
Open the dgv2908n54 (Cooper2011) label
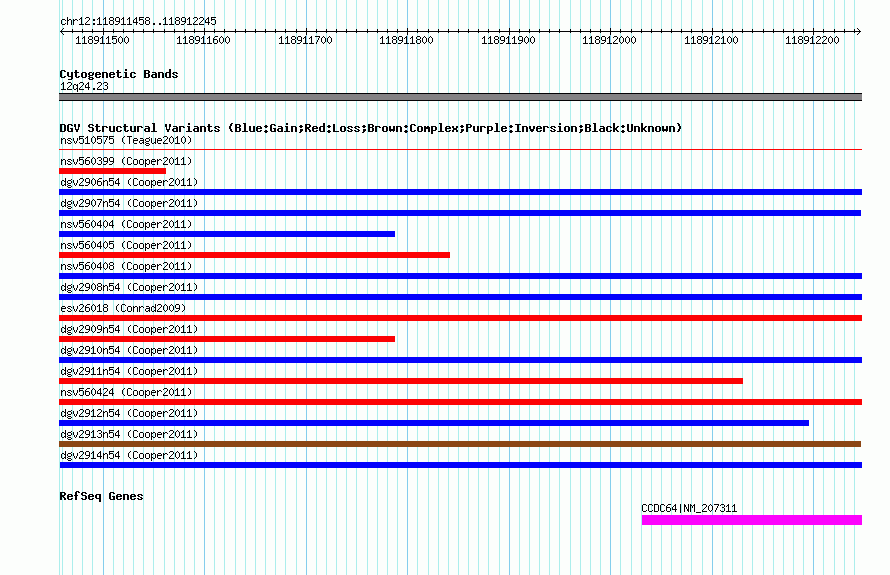129,287
